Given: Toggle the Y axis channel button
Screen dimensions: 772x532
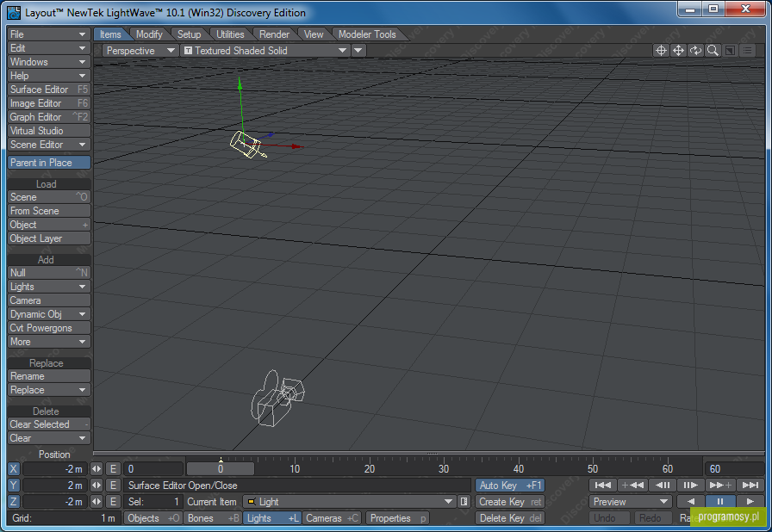Looking at the screenshot, I should click(x=13, y=486).
